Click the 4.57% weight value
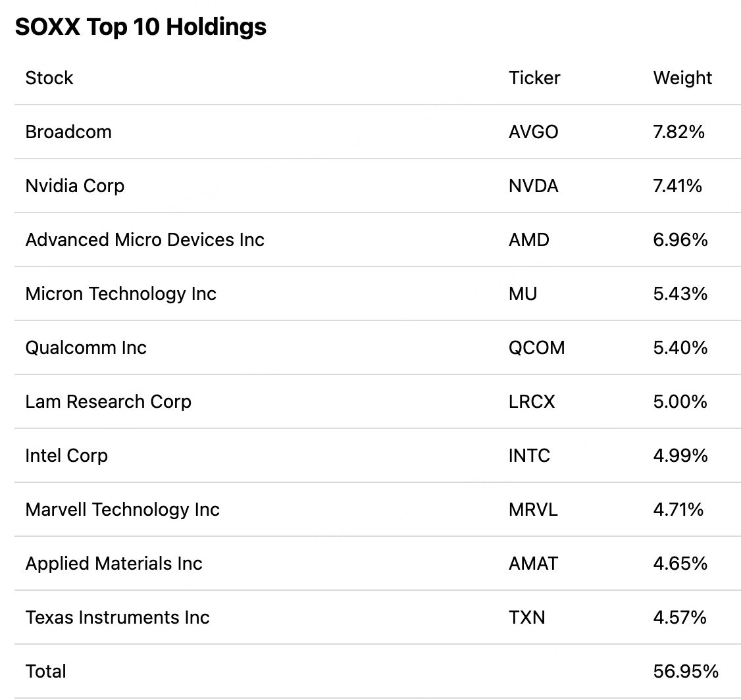This screenshot has height=700, width=741. click(x=680, y=617)
